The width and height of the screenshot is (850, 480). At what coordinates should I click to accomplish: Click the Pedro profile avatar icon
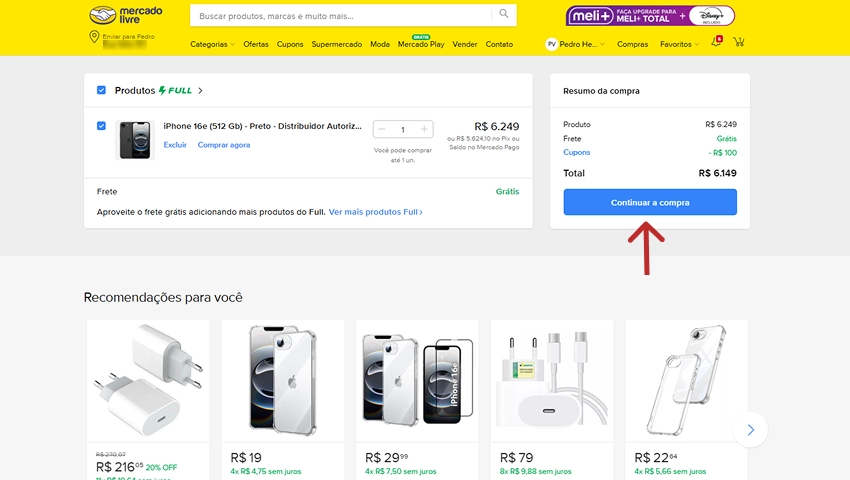coord(551,44)
